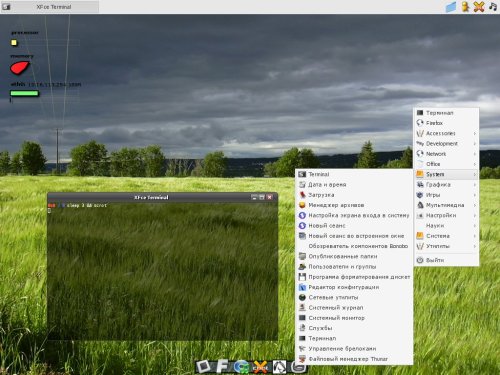Screen dimensions: 500x375
Task: Launch Менеджер архивов
Action: [x=354, y=205]
